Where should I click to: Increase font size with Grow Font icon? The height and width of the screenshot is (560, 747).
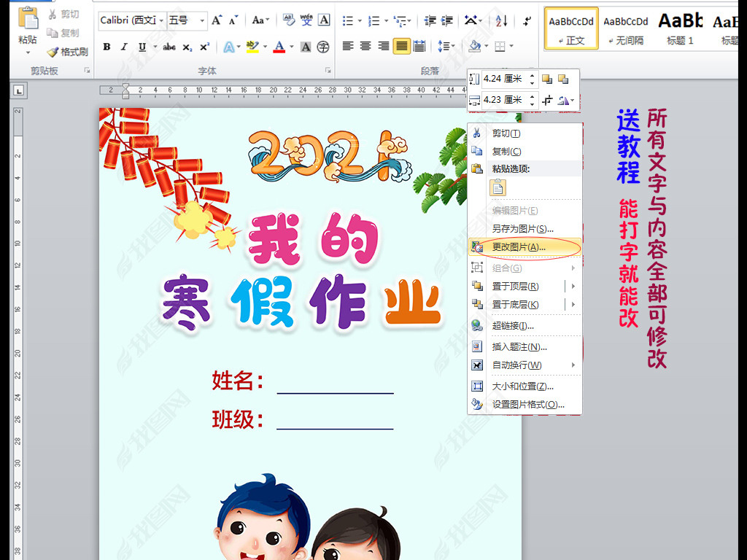coord(217,20)
